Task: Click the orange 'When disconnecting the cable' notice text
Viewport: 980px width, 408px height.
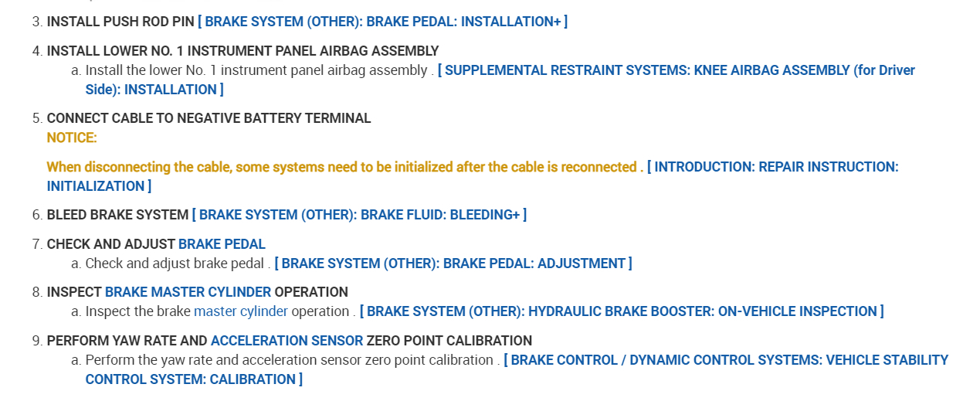Action: [x=344, y=167]
